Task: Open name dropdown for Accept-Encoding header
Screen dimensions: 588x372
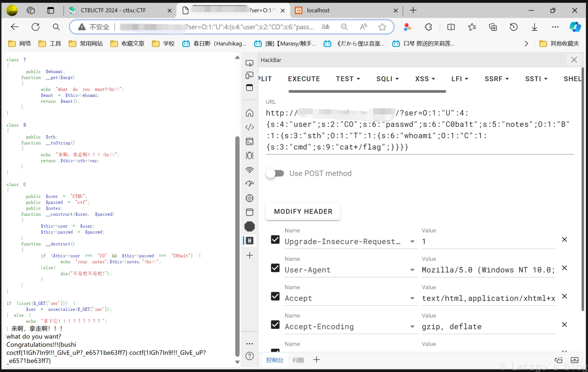Action: click(412, 327)
